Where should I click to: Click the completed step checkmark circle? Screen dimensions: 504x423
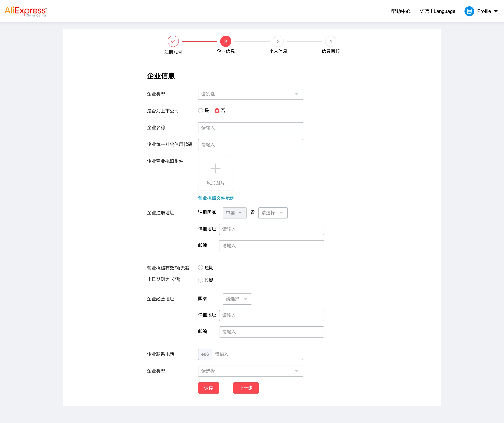coord(173,41)
